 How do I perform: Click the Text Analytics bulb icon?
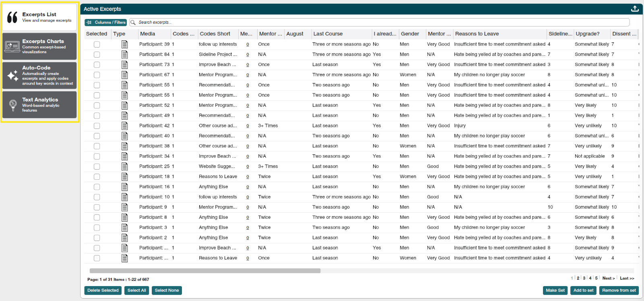(13, 105)
